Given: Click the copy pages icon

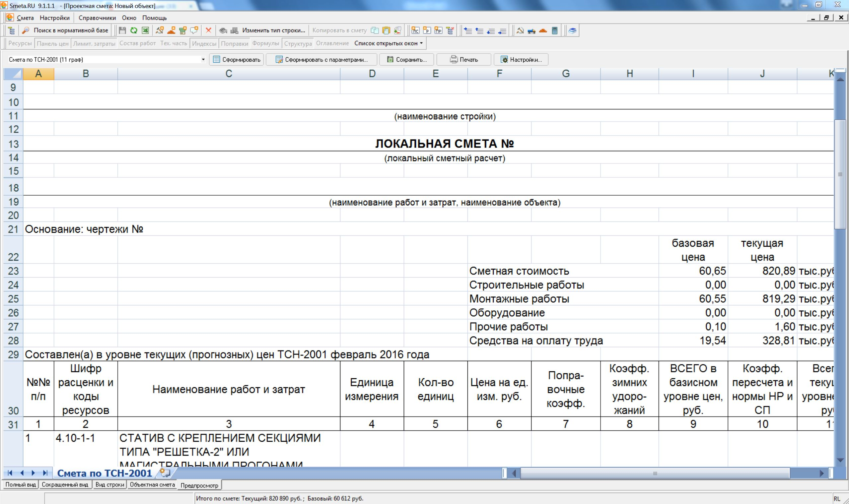Looking at the screenshot, I should point(375,31).
